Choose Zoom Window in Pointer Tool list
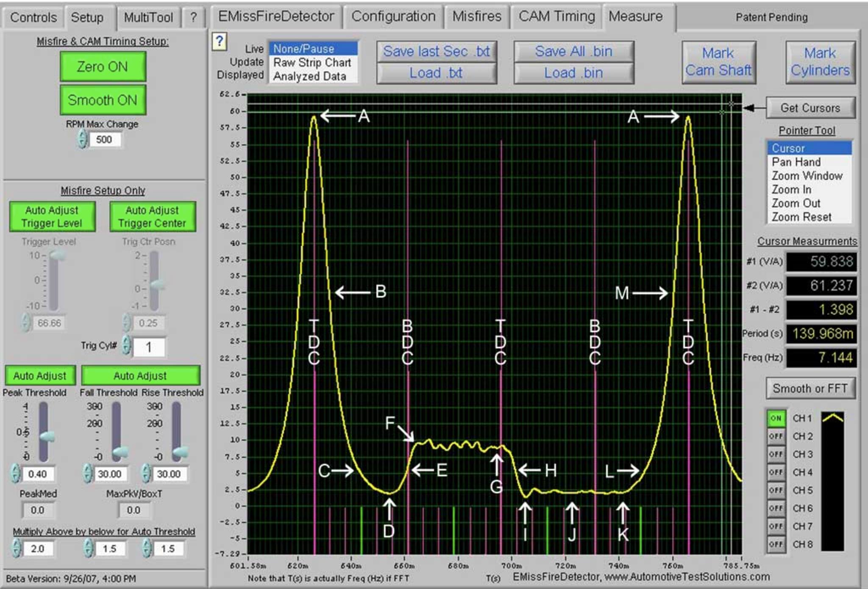The width and height of the screenshot is (868, 589). click(x=807, y=176)
